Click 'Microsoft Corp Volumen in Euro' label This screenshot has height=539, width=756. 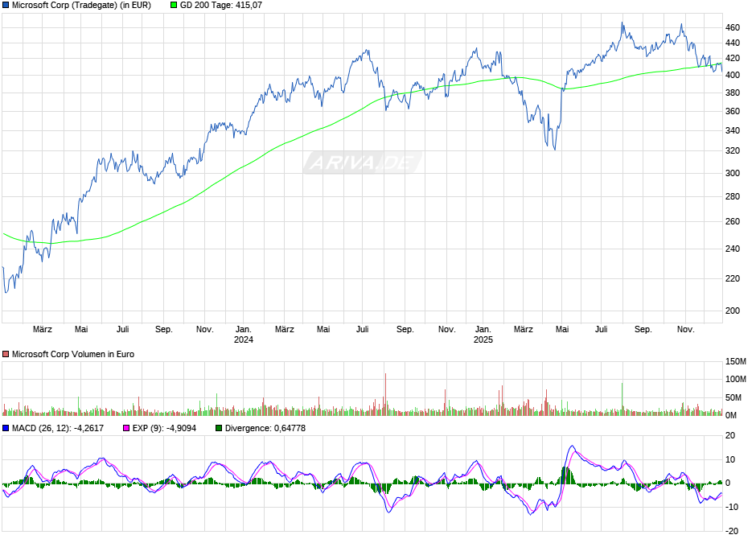[x=73, y=354]
